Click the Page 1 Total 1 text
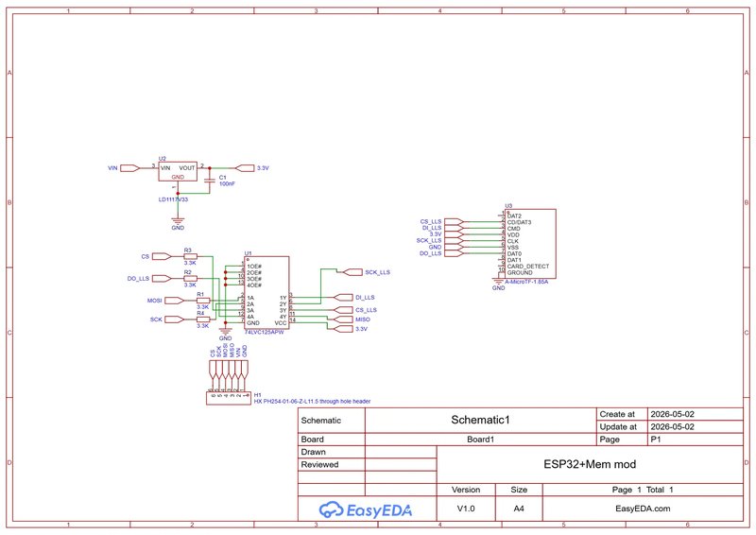 pos(643,490)
